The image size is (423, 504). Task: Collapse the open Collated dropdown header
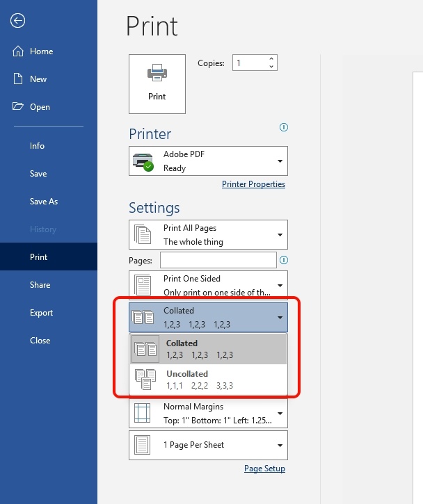click(209, 317)
